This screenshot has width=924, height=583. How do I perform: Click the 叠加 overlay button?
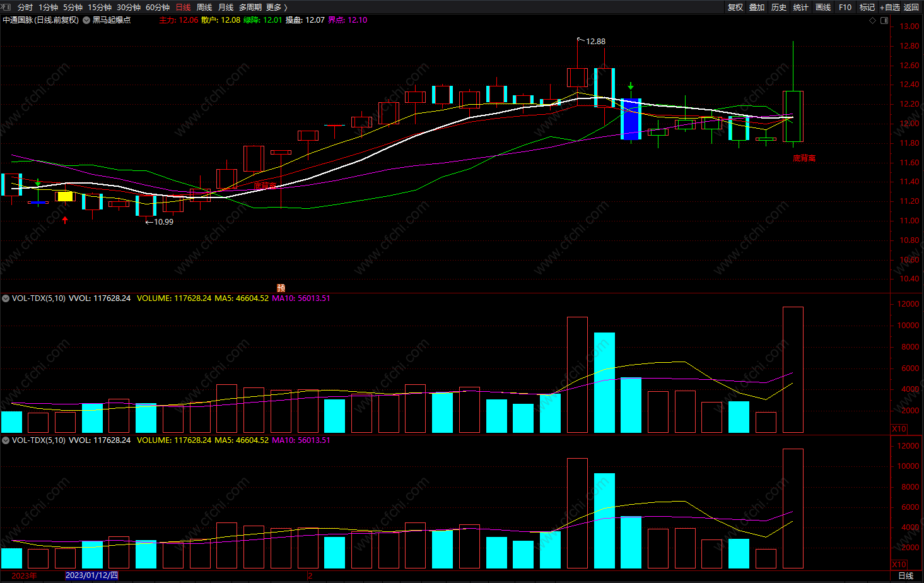click(757, 7)
